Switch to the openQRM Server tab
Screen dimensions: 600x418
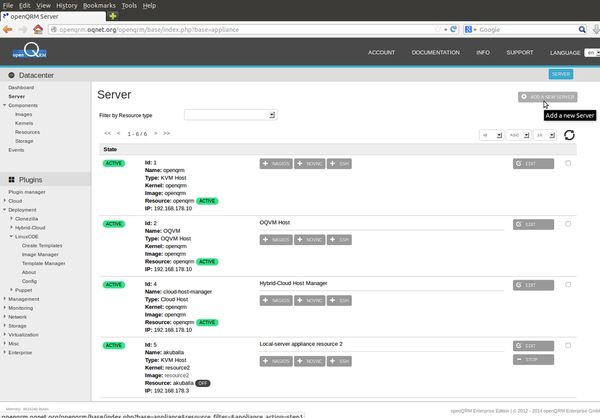click(54, 16)
